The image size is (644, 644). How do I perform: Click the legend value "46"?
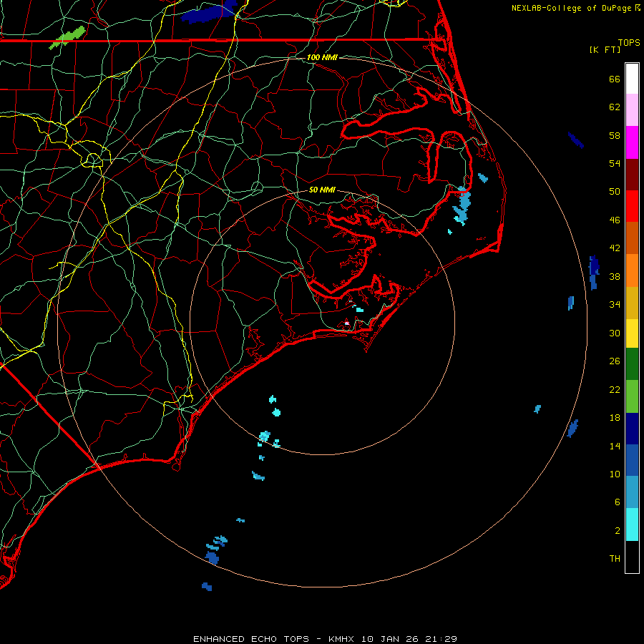click(x=615, y=220)
